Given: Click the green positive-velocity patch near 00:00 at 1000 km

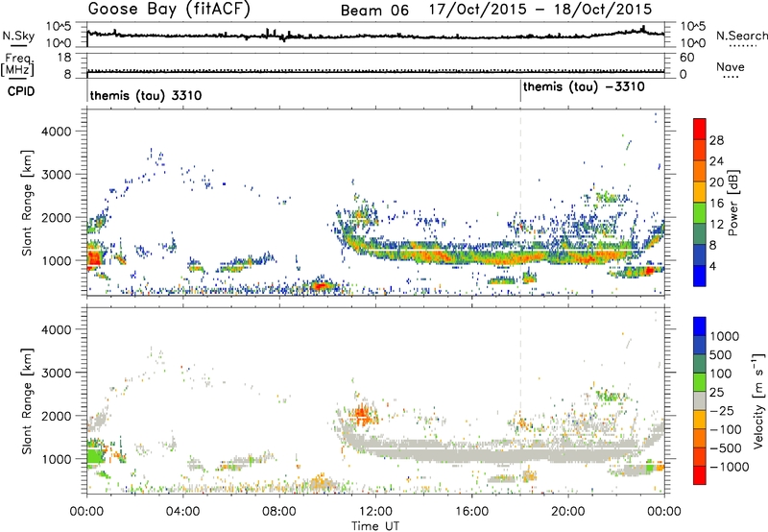Looking at the screenshot, I should coord(95,456).
